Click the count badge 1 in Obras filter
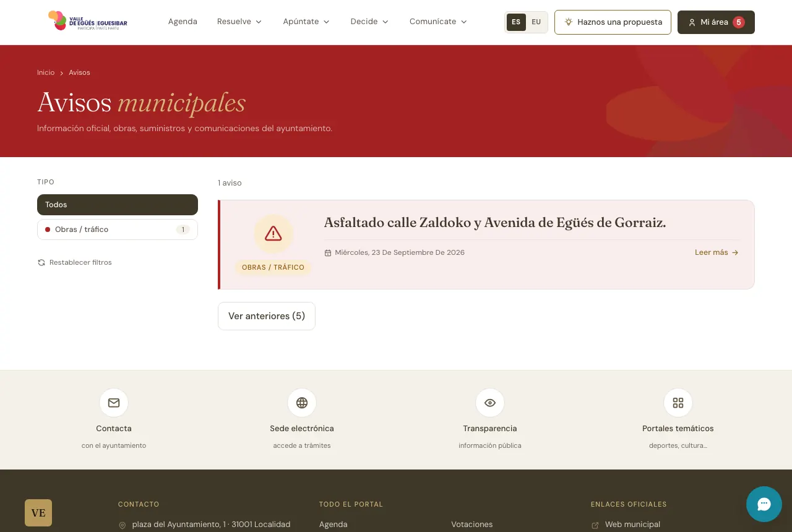Screen dimensions: 792x532 tap(183, 230)
